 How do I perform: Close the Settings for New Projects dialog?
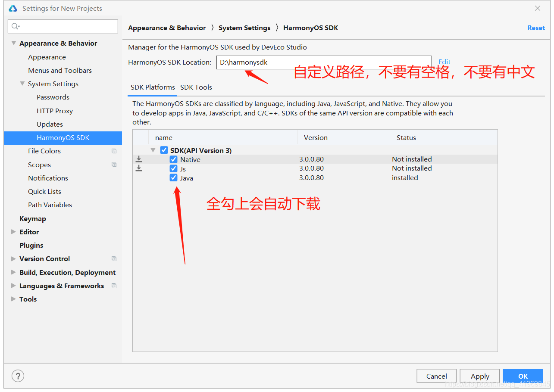coord(538,8)
